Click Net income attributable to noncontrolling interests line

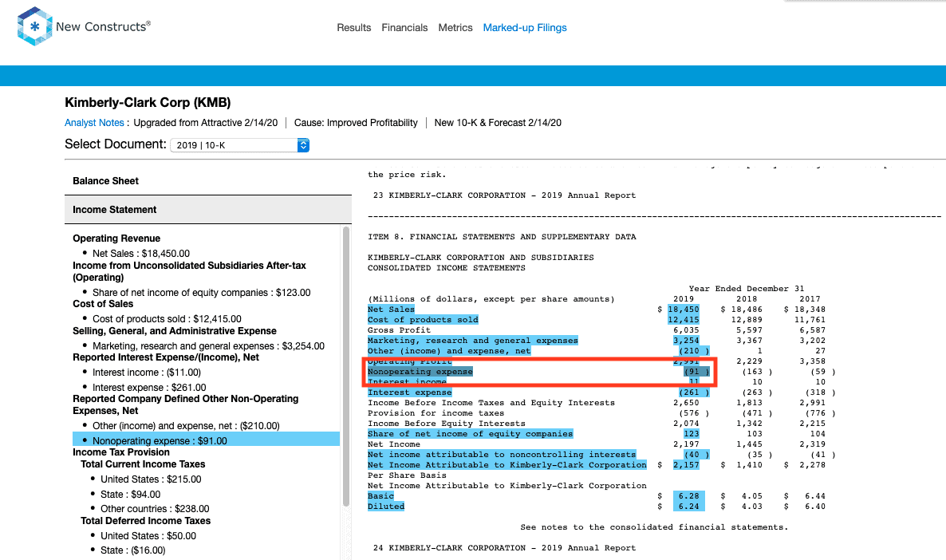click(x=502, y=455)
